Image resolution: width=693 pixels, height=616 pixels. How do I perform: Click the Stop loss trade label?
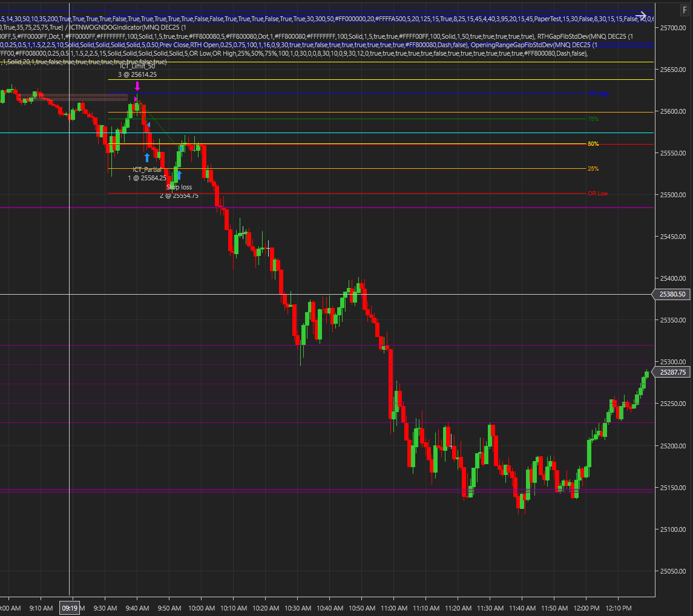(179, 188)
